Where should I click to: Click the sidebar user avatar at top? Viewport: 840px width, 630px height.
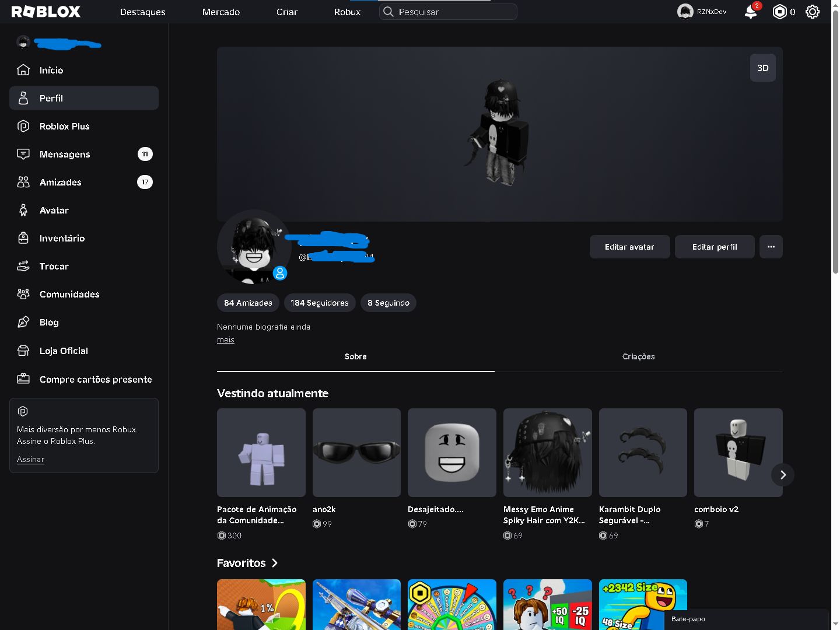pyautogui.click(x=23, y=42)
